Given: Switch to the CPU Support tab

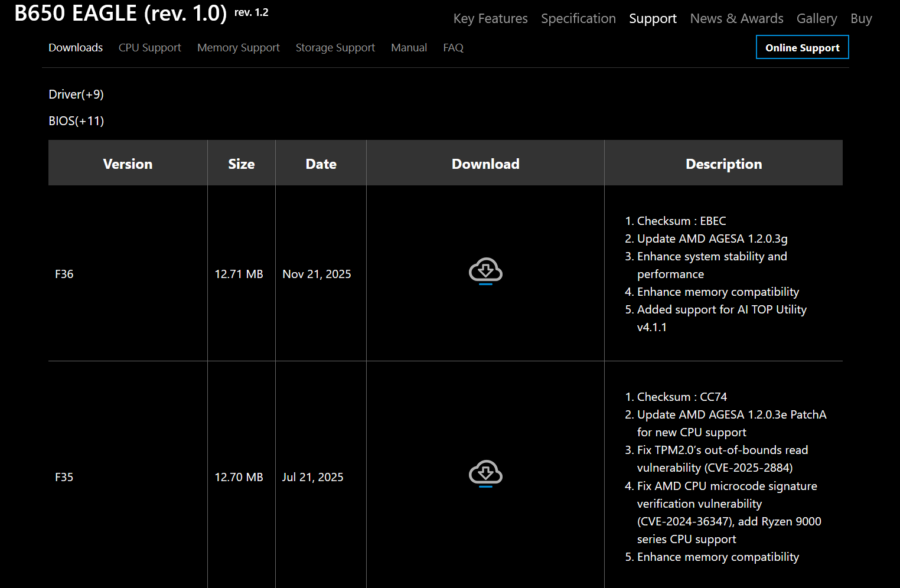Looking at the screenshot, I should coord(149,48).
